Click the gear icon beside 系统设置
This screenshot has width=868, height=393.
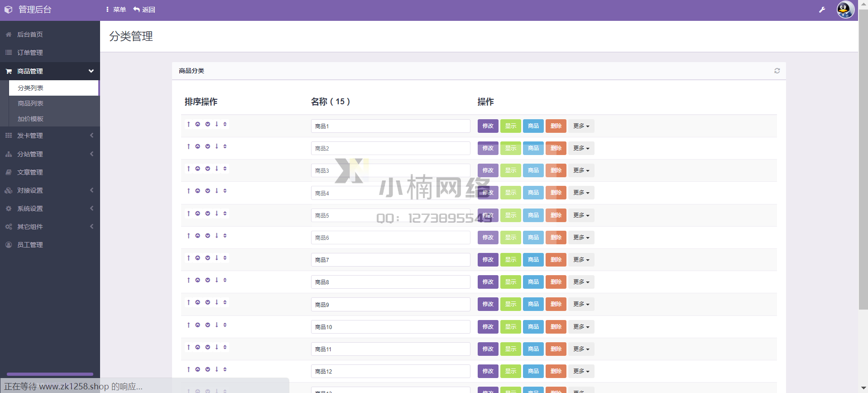[x=9, y=209]
